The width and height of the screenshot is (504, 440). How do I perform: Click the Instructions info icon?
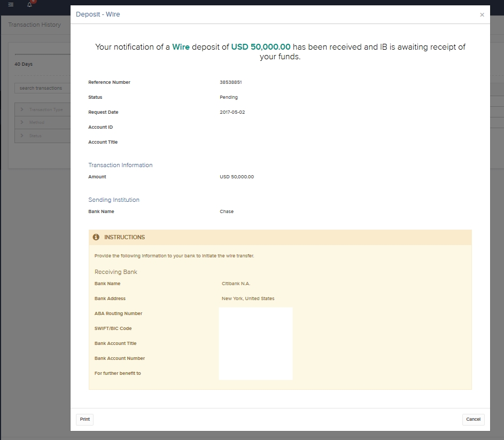click(x=96, y=237)
